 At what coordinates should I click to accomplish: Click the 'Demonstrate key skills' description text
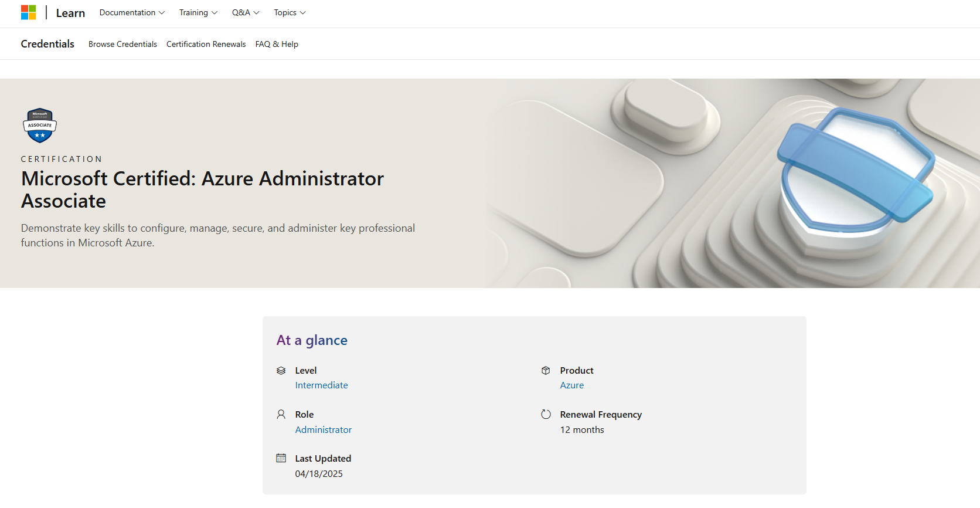[218, 235]
